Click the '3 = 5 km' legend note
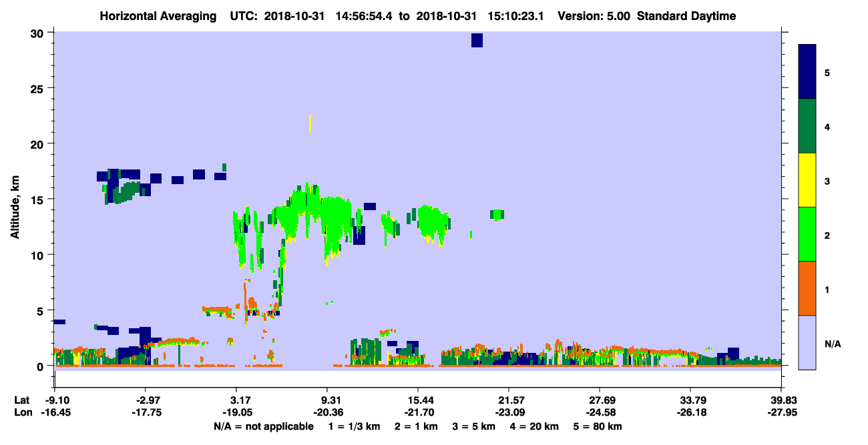Viewport: 868px width, 445px height. [475, 426]
